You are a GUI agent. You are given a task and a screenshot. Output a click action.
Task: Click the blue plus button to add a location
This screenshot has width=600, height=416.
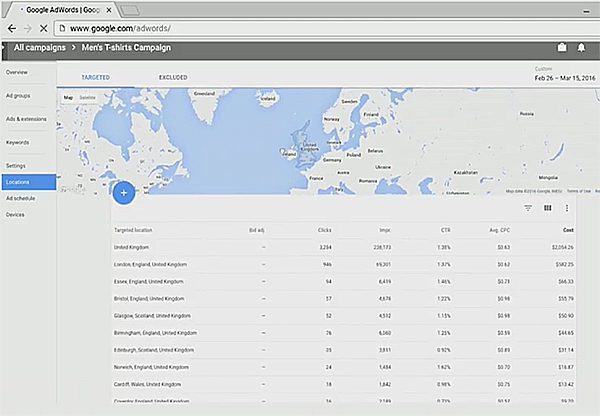tap(124, 193)
